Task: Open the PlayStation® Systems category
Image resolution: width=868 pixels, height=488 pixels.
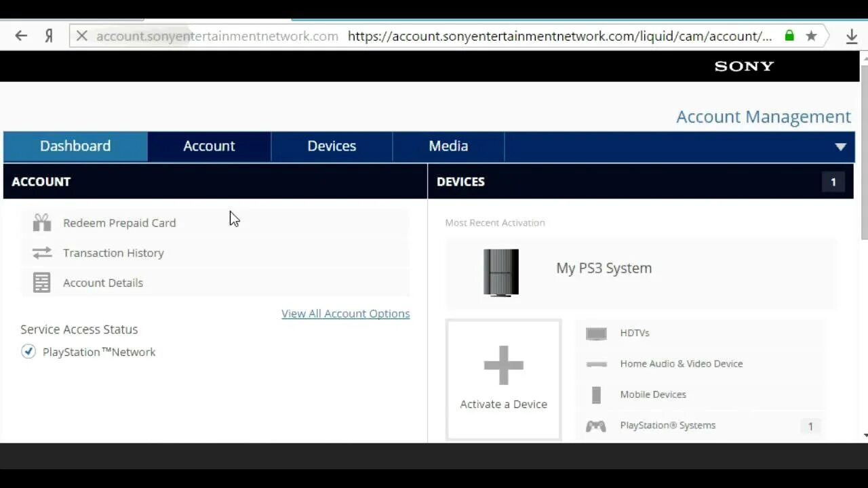Action: [x=701, y=426]
